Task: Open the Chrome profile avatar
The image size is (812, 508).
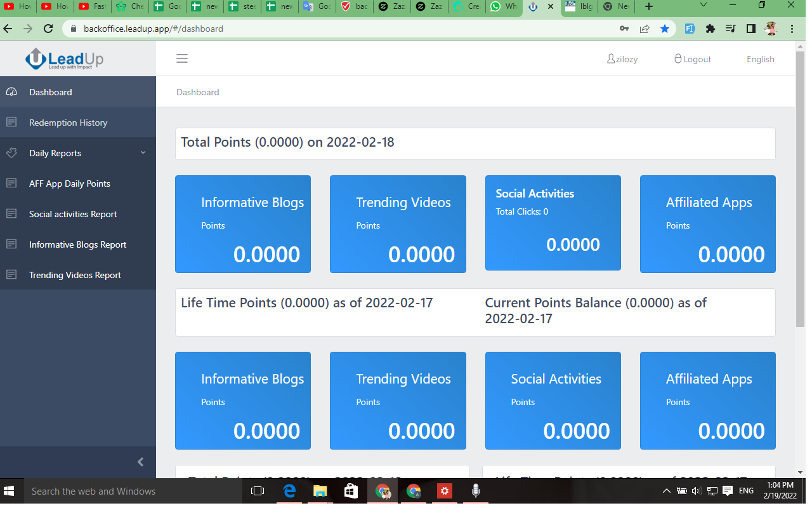Action: pyautogui.click(x=771, y=29)
